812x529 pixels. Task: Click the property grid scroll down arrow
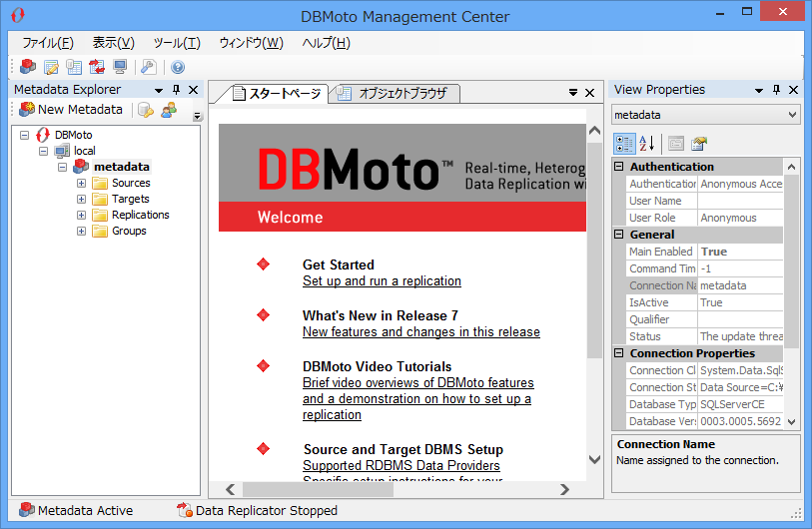tap(791, 422)
